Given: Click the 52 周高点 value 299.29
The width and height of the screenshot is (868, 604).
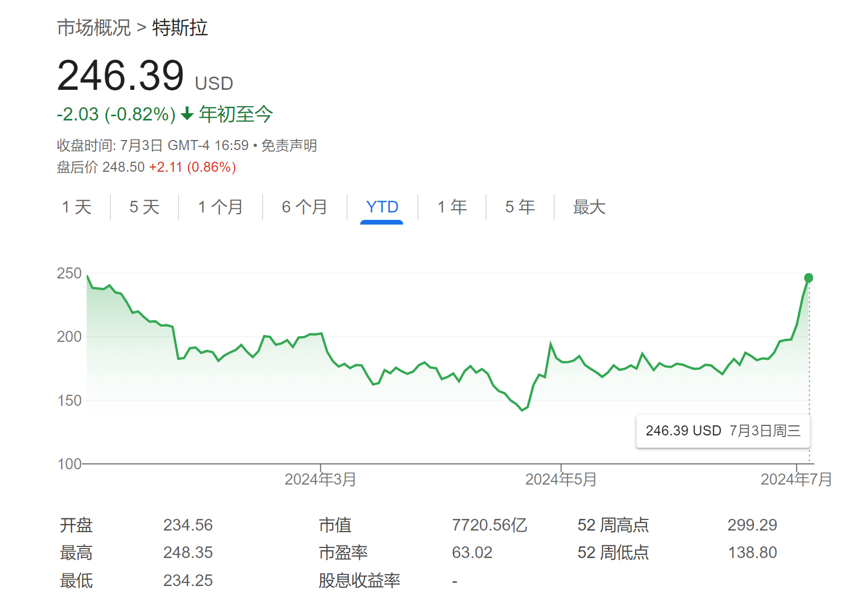Looking at the screenshot, I should [752, 525].
